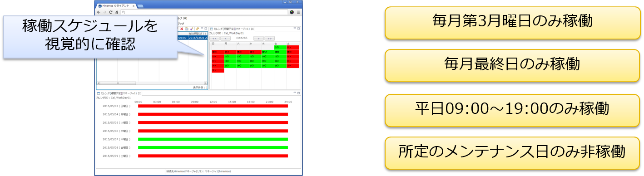Go to next month with > button
Screen dimensions: 644x176
coord(258,39)
